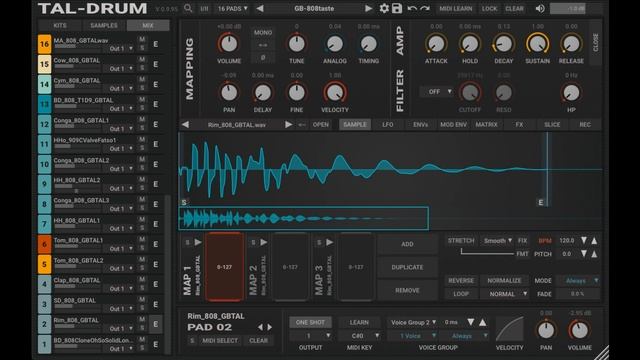Play the MAP 2 layer preview
Screen dimensions: 640x360
coord(264,242)
